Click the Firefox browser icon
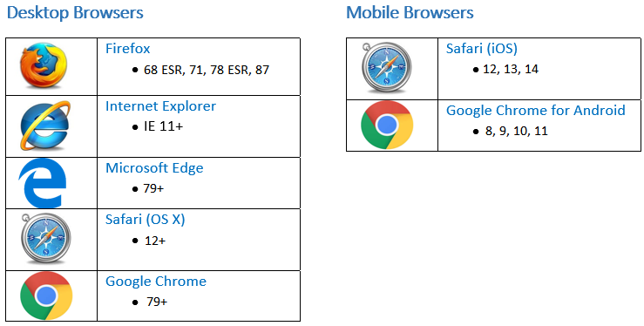644x326 pixels. 43,66
